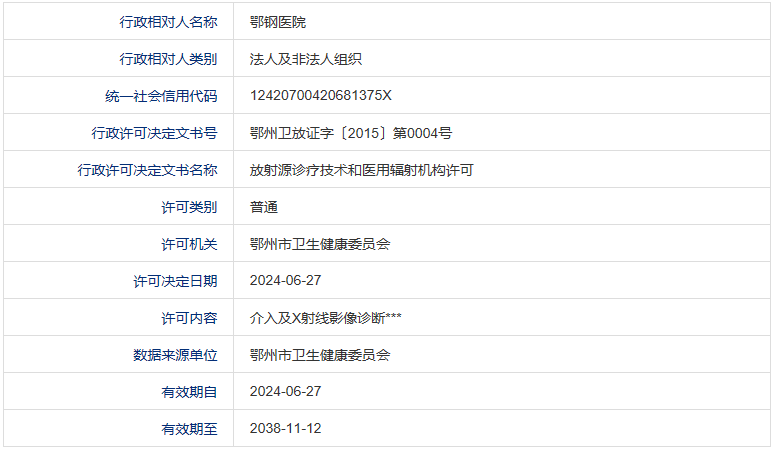Image resolution: width=781 pixels, height=455 pixels.
Task: Select the label 许可内容
Action: coord(189,318)
